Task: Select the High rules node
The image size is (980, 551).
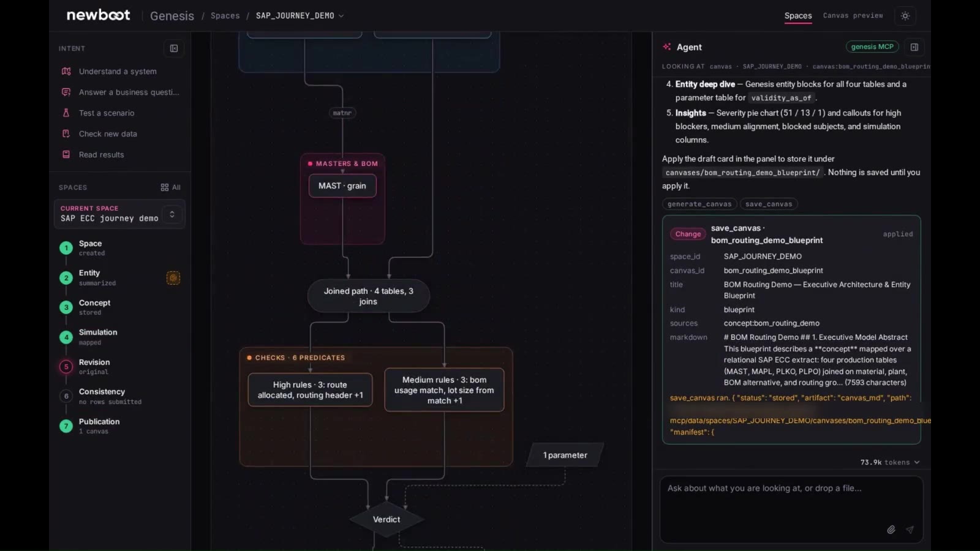Action: click(x=310, y=390)
